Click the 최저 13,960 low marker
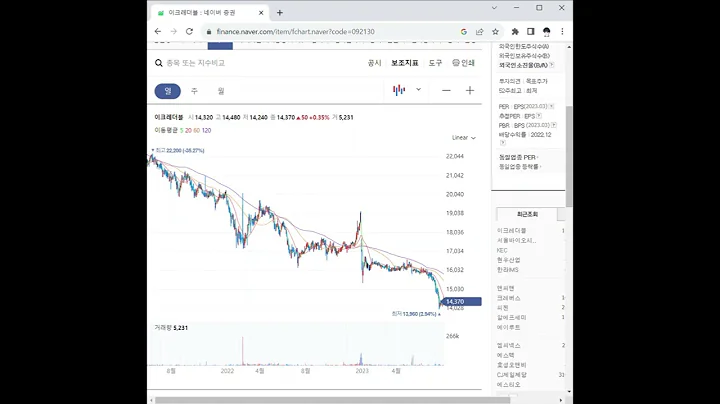Image resolution: width=720 pixels, height=404 pixels. click(416, 314)
